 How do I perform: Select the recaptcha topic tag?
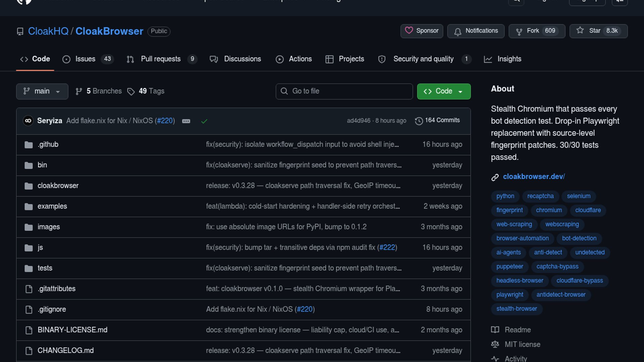[x=540, y=196]
